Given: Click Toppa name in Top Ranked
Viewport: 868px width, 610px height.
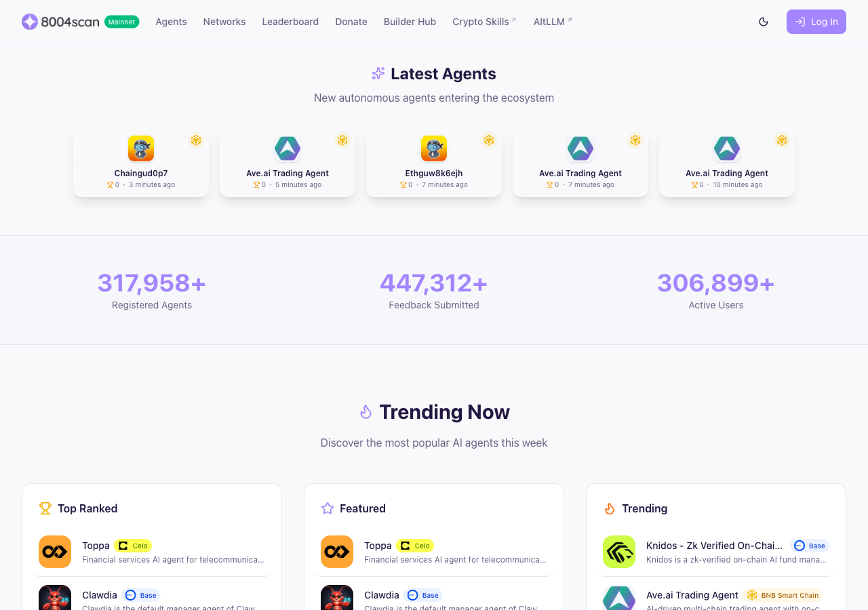Looking at the screenshot, I should 96,546.
